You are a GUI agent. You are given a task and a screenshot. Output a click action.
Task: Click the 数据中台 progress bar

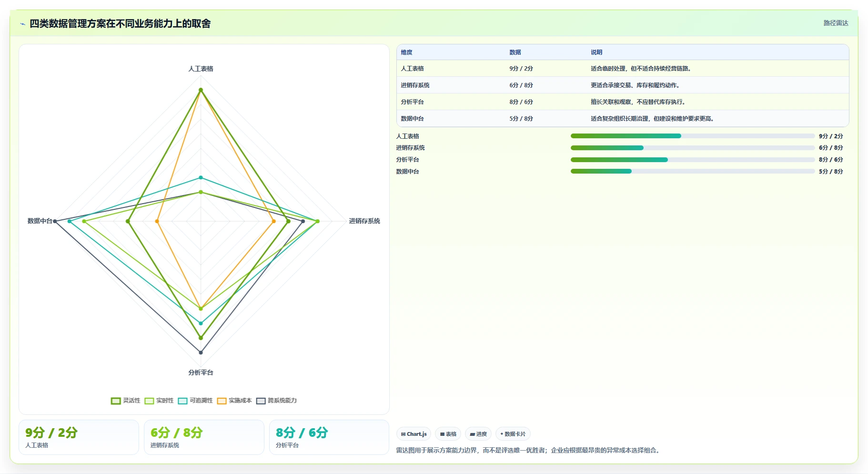tap(693, 171)
